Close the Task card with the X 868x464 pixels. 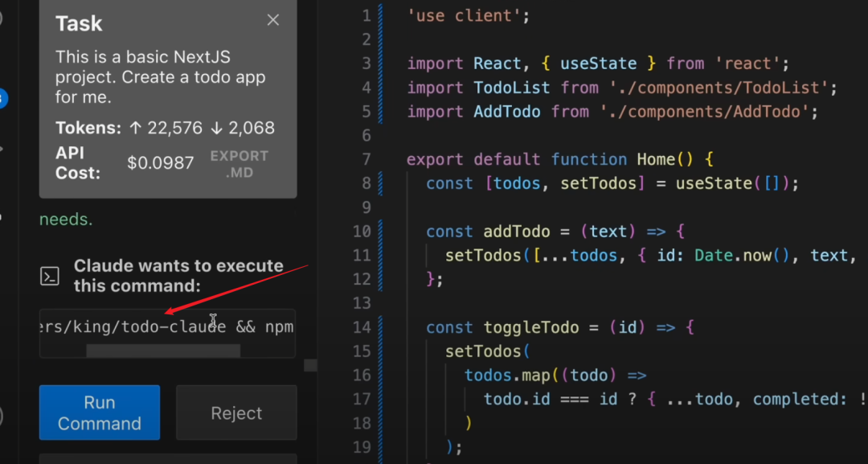[273, 20]
